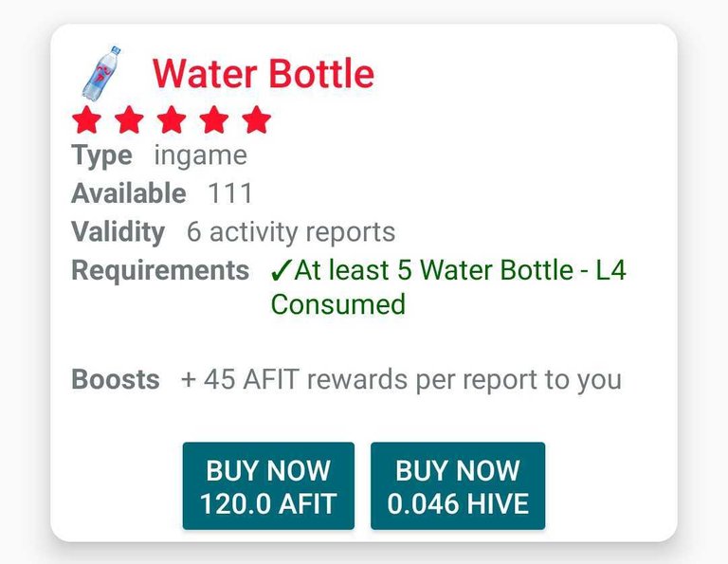Image resolution: width=728 pixels, height=564 pixels.
Task: Click the fifth red rating star
Action: (x=256, y=119)
